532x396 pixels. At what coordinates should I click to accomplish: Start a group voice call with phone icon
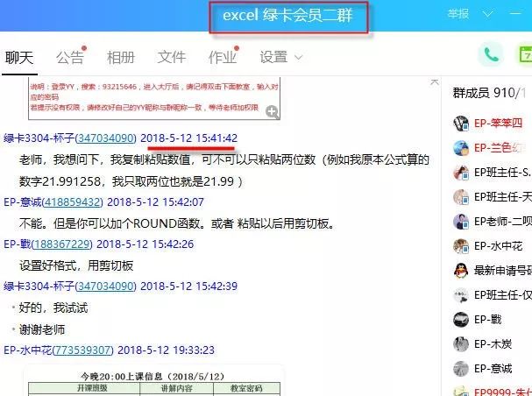491,54
